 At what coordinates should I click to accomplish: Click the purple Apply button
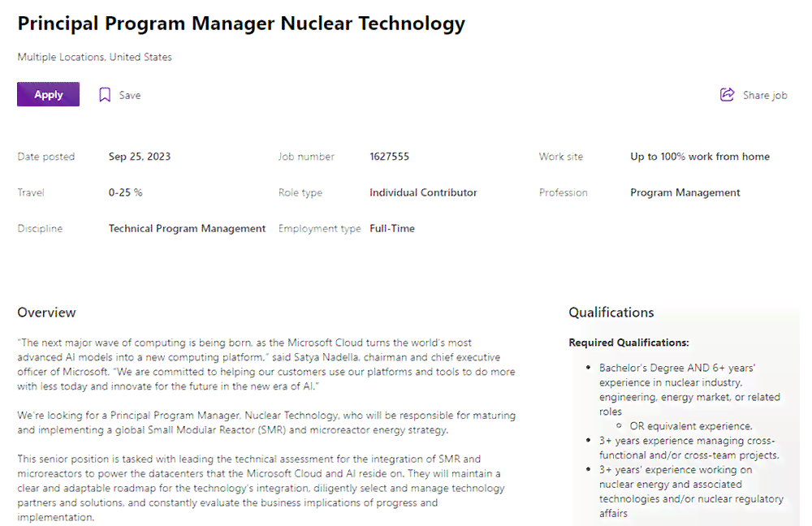48,94
